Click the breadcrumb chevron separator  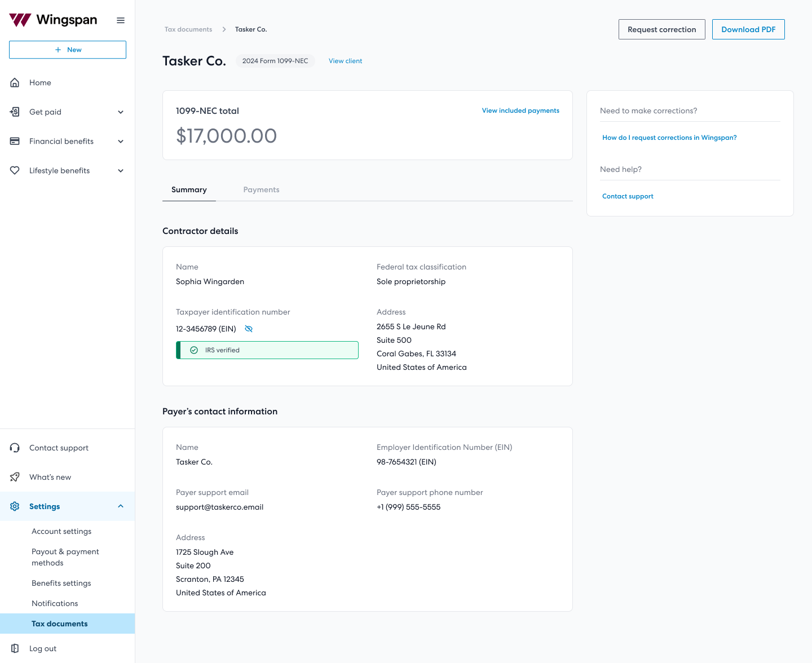(x=224, y=29)
